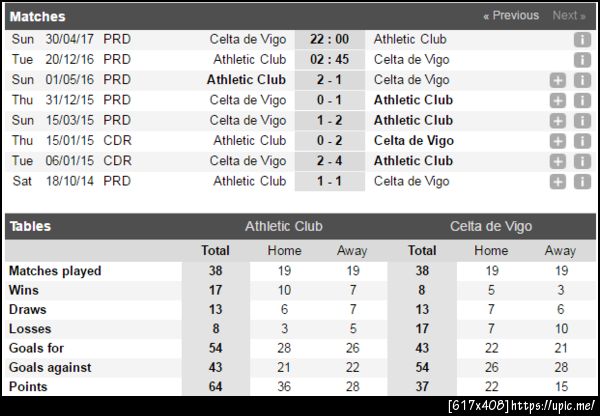Click info icon for 30/04/17 match
The image size is (600, 416).
[582, 40]
